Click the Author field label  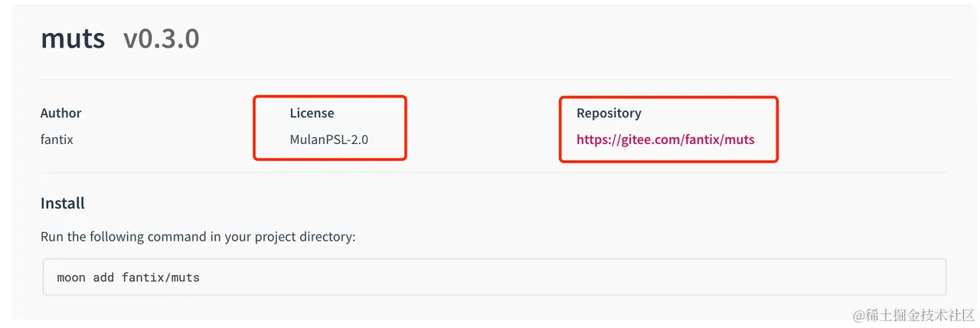[x=60, y=113]
